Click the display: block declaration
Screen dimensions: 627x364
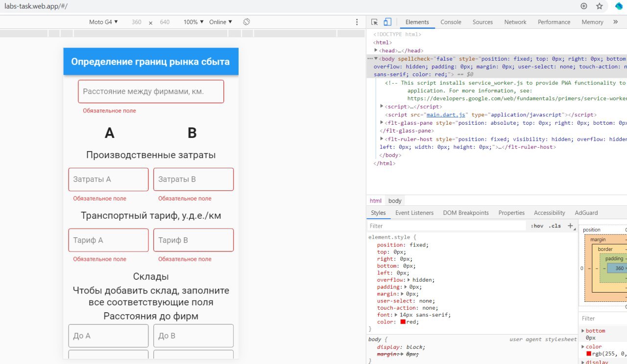click(x=401, y=347)
